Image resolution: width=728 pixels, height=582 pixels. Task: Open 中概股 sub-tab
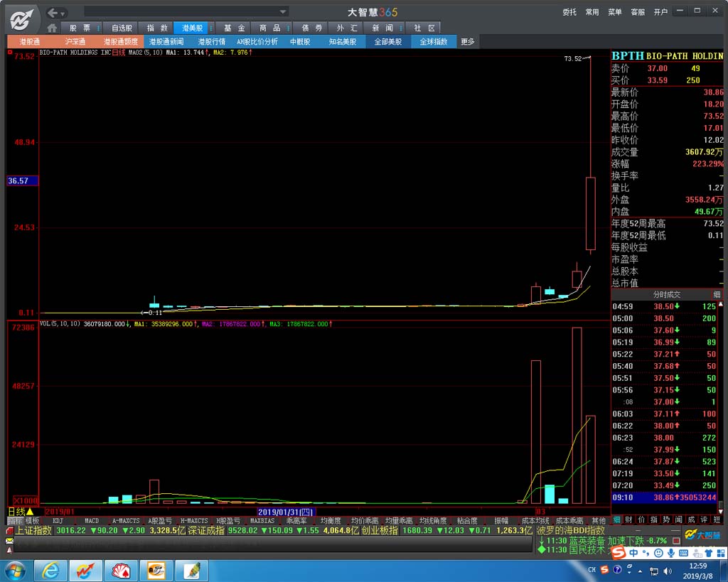(300, 42)
